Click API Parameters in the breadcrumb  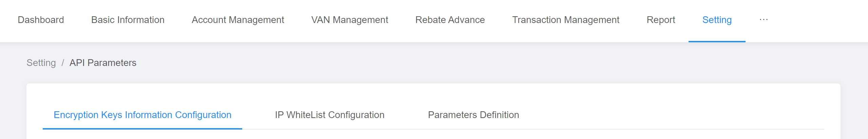tap(103, 63)
